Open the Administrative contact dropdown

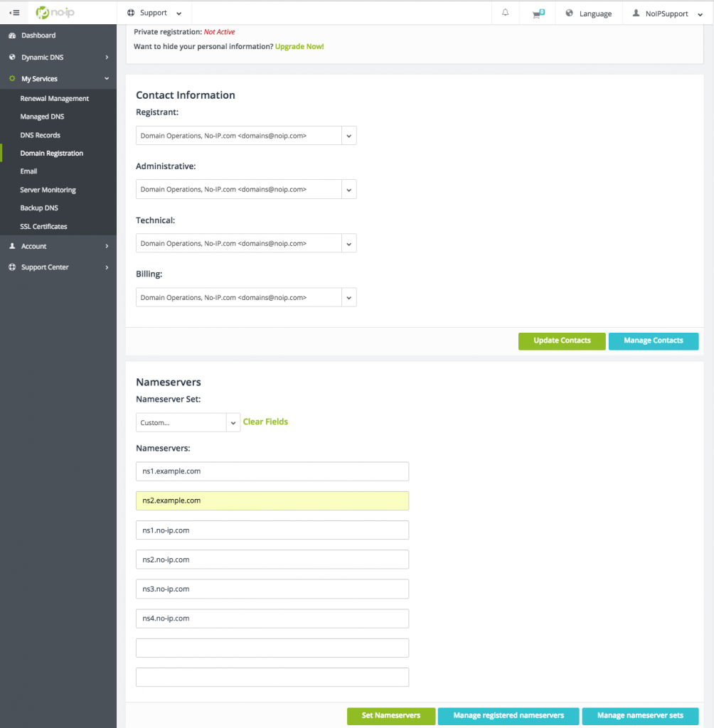point(246,189)
